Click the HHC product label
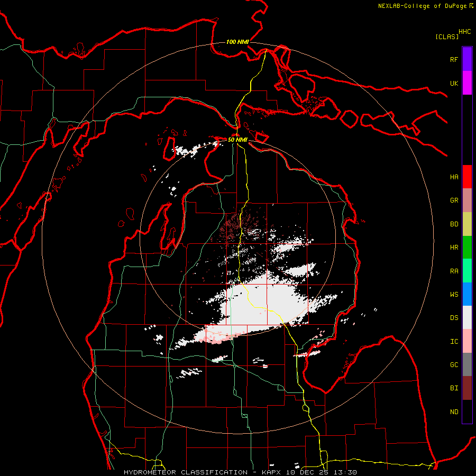 coord(465,32)
